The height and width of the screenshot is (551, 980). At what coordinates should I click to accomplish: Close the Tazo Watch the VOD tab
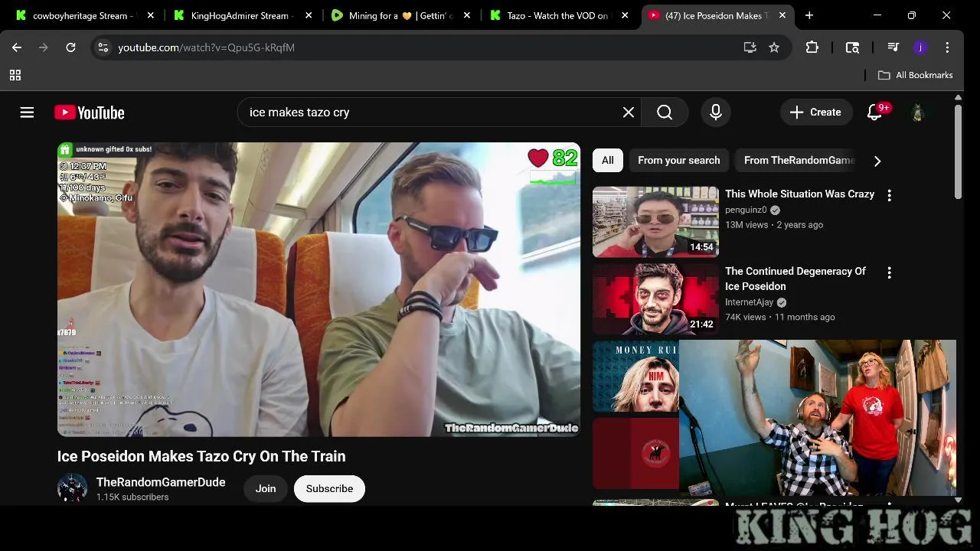pyautogui.click(x=625, y=15)
